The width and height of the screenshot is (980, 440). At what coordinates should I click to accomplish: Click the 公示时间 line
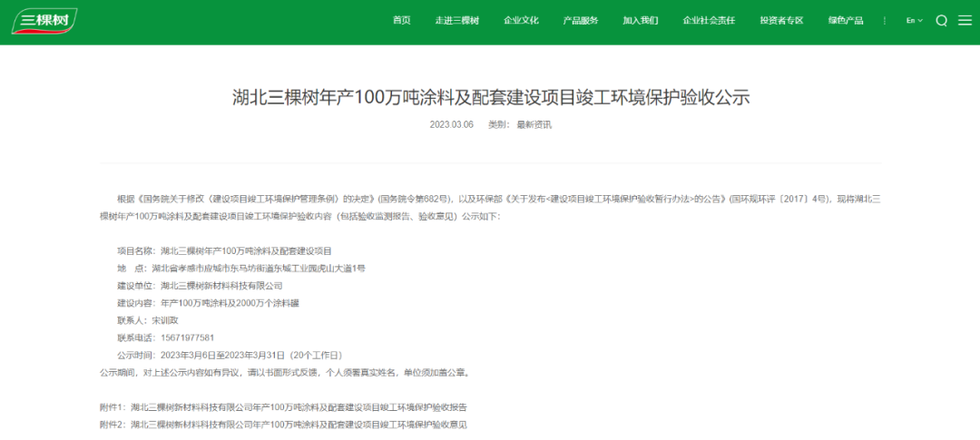(230, 355)
